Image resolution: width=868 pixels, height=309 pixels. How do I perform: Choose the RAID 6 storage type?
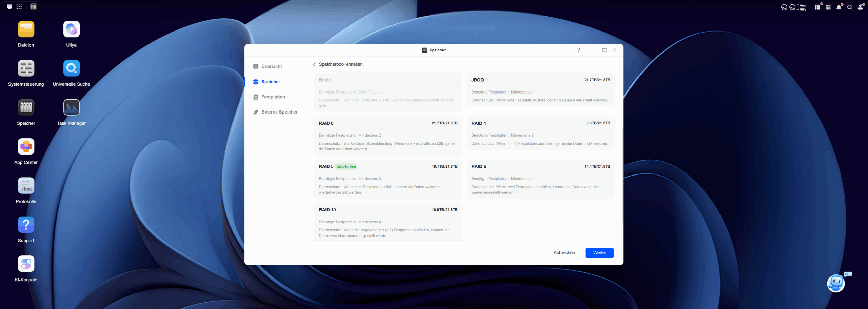click(x=540, y=179)
